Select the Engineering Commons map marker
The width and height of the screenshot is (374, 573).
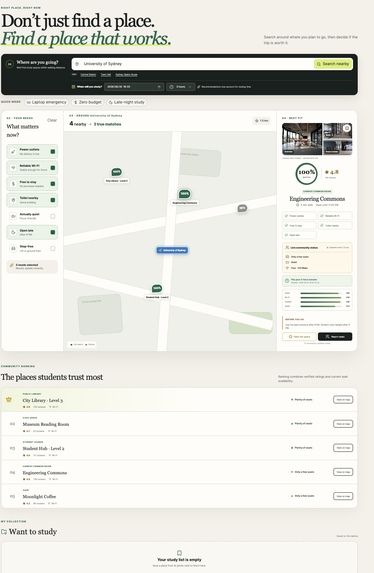point(185,194)
